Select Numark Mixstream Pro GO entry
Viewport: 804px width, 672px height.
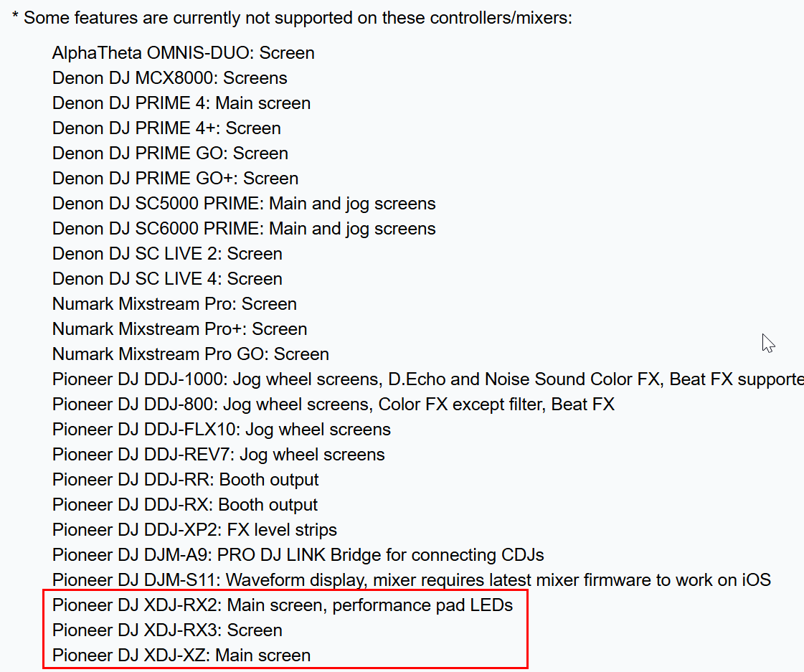tap(191, 354)
